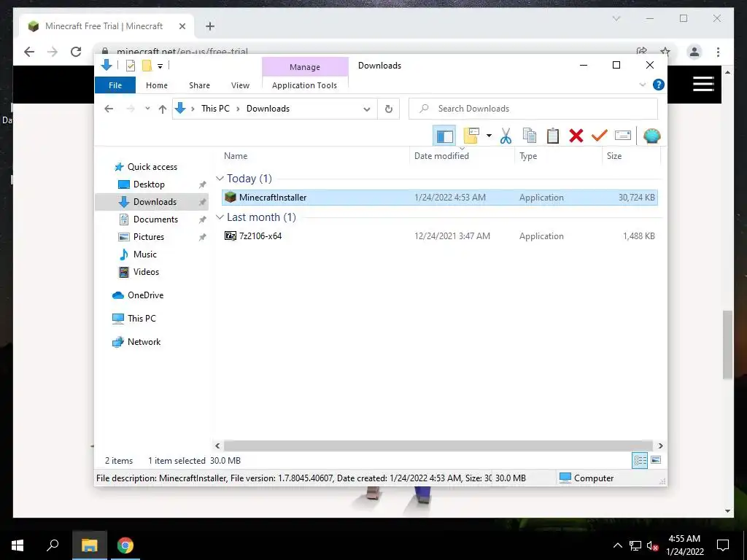Viewport: 747px width, 560px height.
Task: Go up one folder level
Action: point(163,109)
